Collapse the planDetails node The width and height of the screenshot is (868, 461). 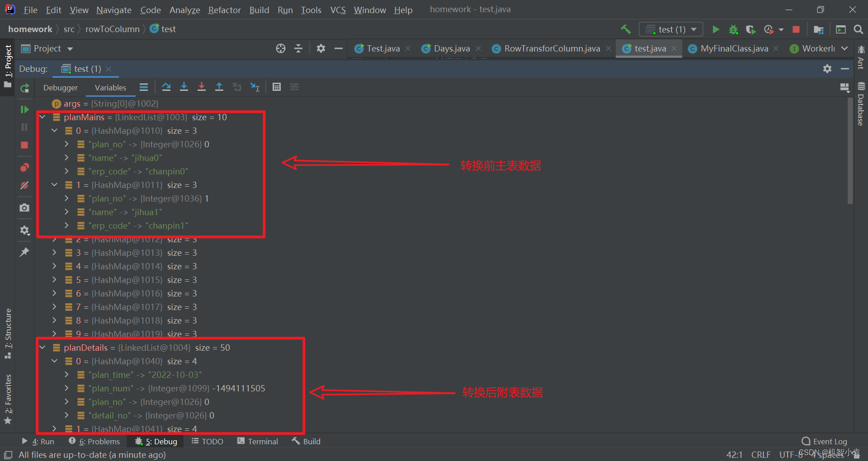pyautogui.click(x=42, y=348)
